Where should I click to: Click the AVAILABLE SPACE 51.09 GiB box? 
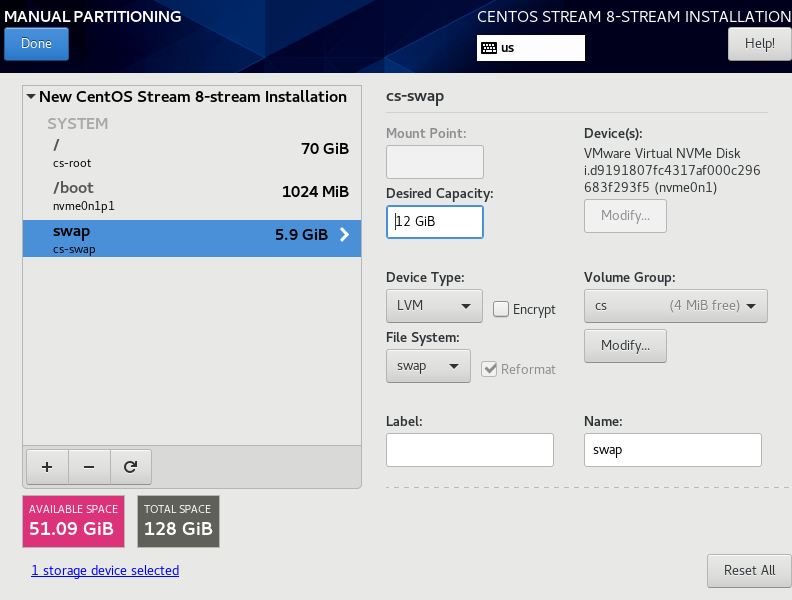point(73,521)
